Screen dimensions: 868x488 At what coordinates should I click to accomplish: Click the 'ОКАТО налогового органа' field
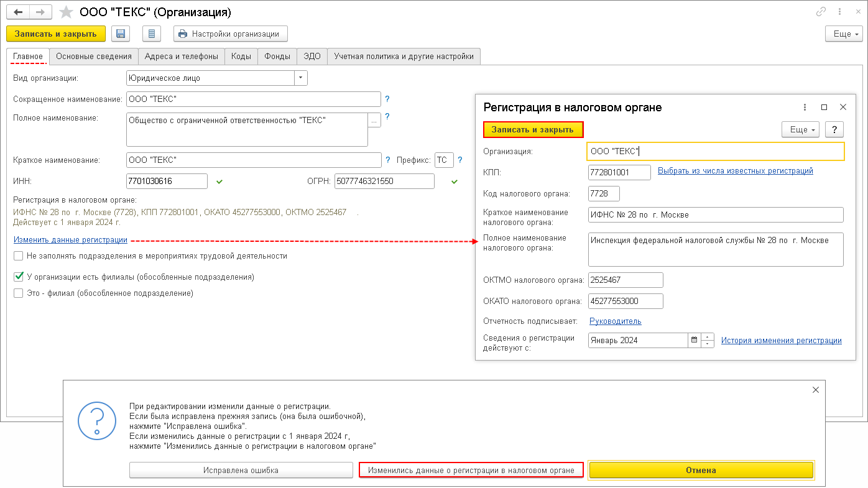pos(626,301)
